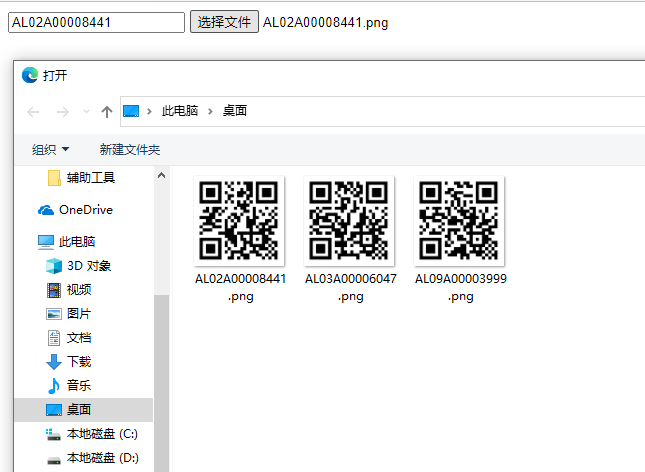Open the 组织 dropdown menu
Screen dimensions: 645x472
point(51,149)
